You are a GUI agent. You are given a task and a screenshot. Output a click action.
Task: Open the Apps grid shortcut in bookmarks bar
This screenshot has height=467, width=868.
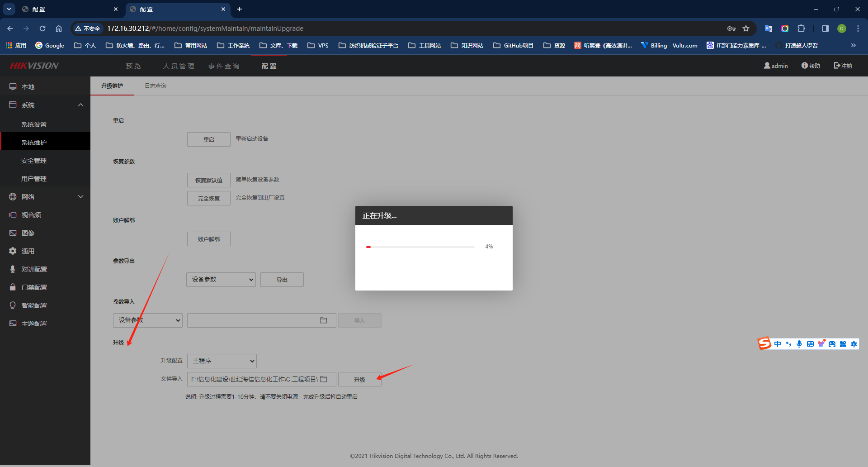coord(16,45)
